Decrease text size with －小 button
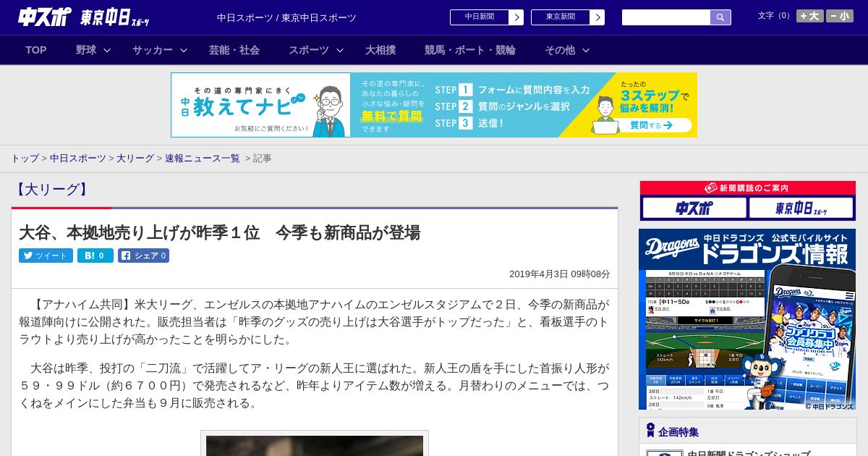868x456 pixels. click(x=840, y=16)
